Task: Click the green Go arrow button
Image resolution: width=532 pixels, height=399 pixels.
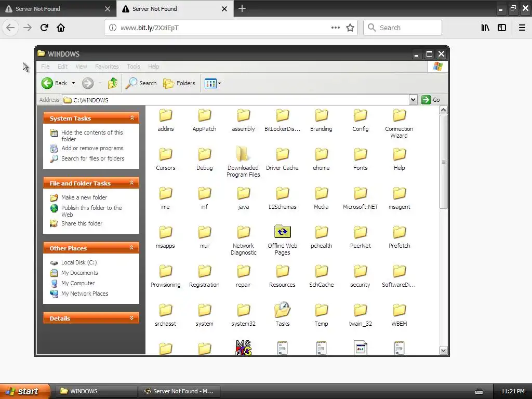Action: tap(426, 100)
